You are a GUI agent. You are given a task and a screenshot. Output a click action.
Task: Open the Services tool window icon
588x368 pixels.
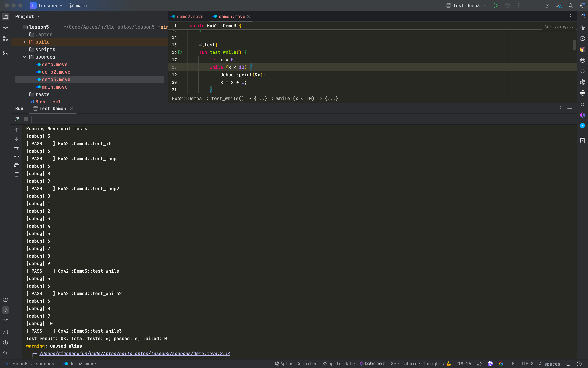[5, 299]
